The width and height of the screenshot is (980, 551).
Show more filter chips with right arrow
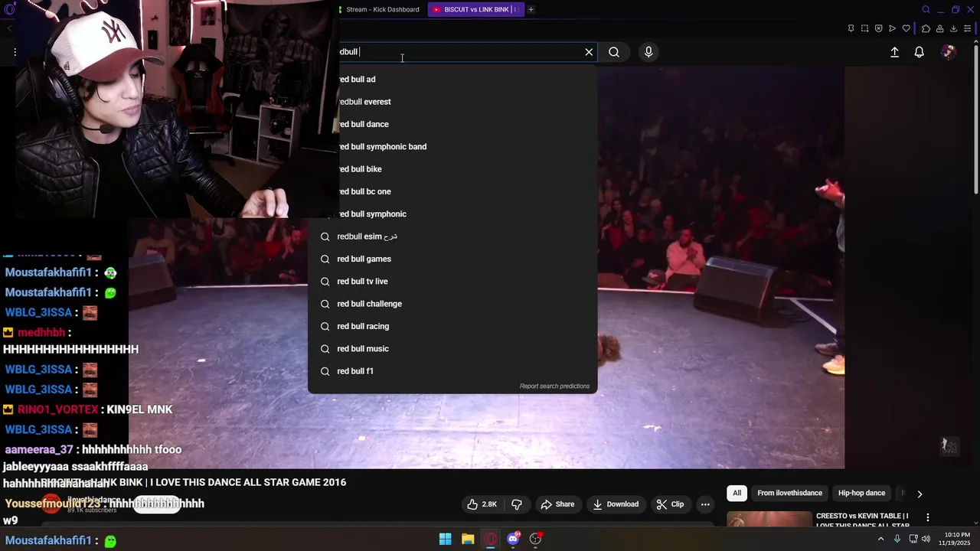(920, 494)
